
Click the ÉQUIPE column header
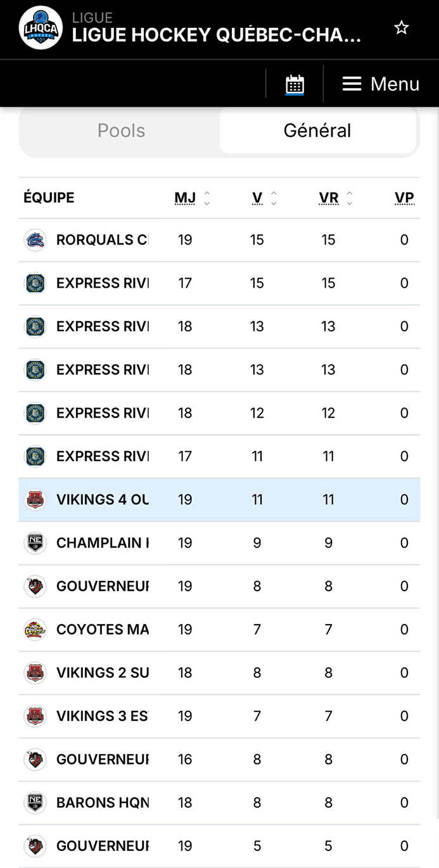tap(49, 198)
